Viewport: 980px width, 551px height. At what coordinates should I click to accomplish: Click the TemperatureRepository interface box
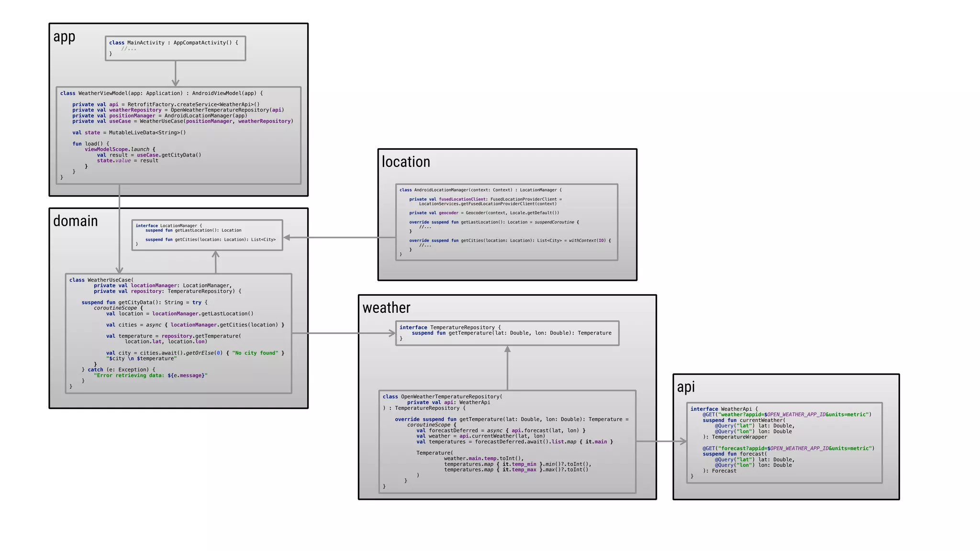tap(507, 333)
